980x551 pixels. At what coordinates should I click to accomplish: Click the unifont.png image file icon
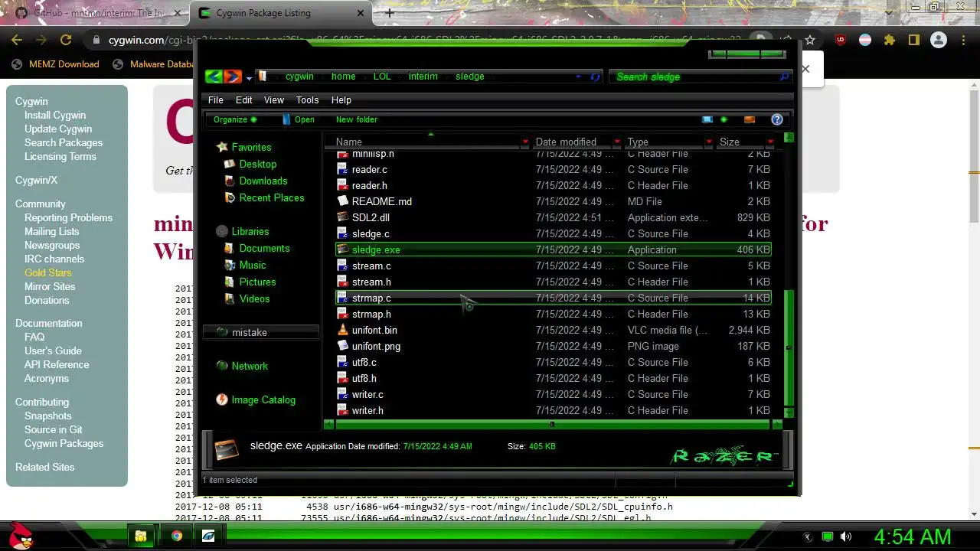(x=343, y=346)
